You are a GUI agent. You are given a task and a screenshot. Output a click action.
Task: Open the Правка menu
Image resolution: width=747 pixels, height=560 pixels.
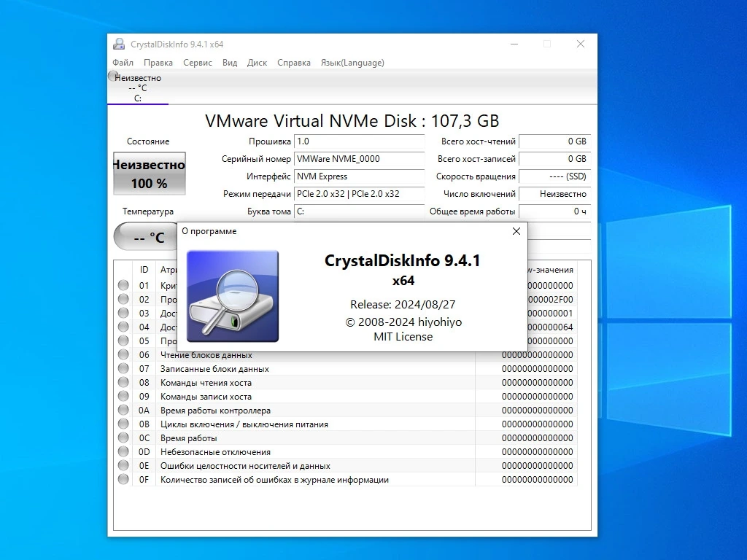[x=158, y=63]
